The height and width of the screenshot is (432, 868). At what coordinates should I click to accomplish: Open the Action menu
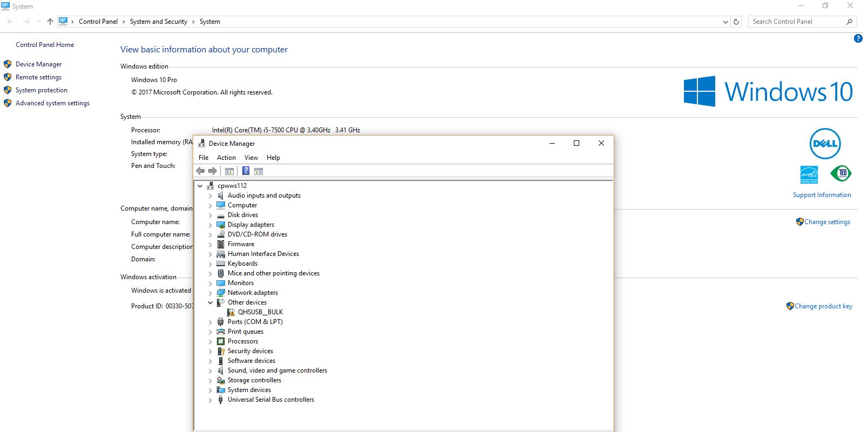[x=226, y=158]
